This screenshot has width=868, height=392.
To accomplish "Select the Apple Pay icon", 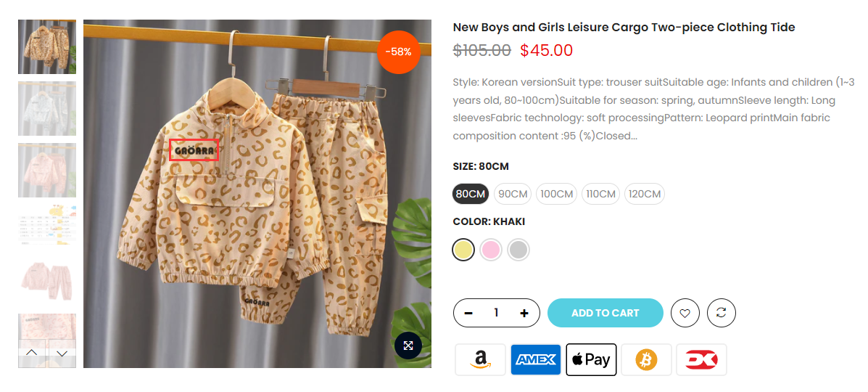I will (591, 360).
